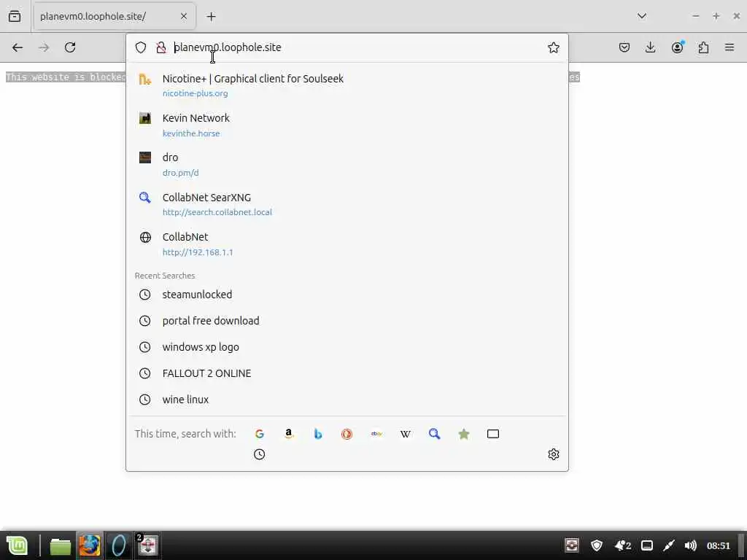Open the insecure connection padlock info
The height and width of the screenshot is (560, 747).
[161, 47]
